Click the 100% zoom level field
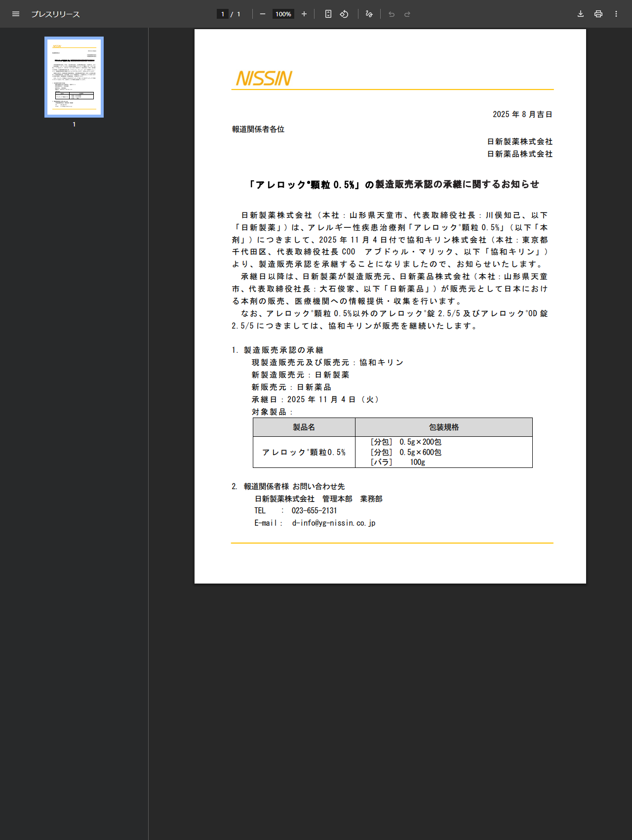632x840 pixels. coord(283,14)
